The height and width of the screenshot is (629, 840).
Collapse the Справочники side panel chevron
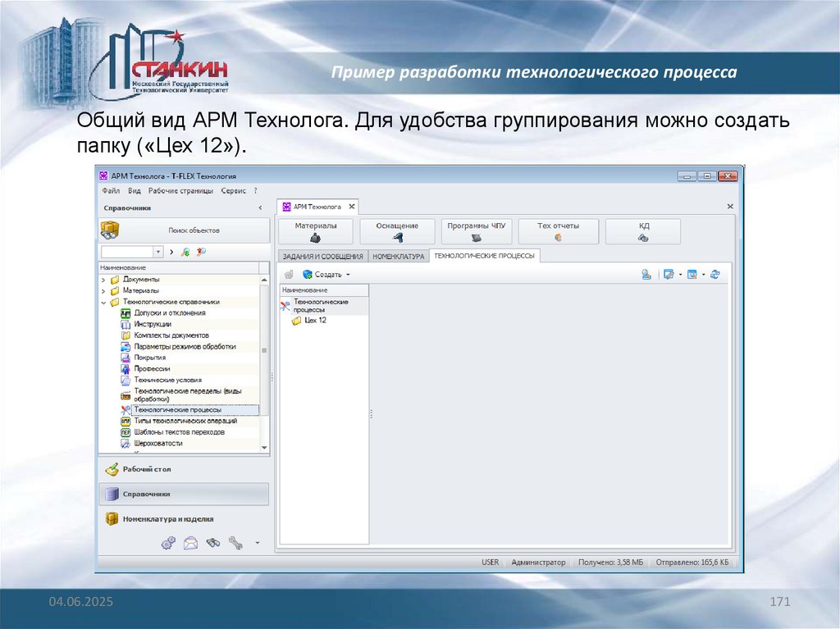point(260,207)
